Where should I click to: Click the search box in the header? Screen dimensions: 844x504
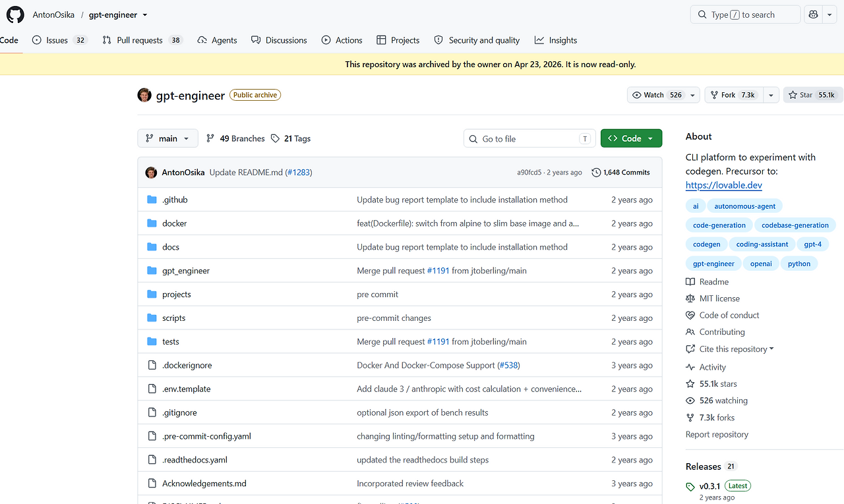(x=745, y=14)
